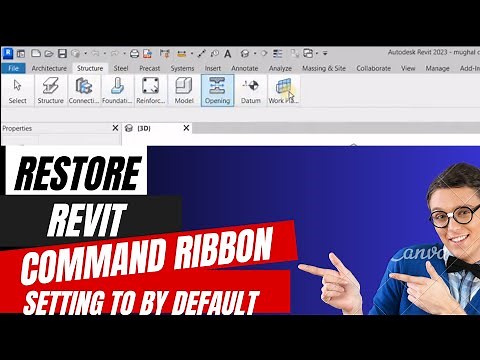
Task: Click the Measure tool icon
Action: click(x=182, y=53)
